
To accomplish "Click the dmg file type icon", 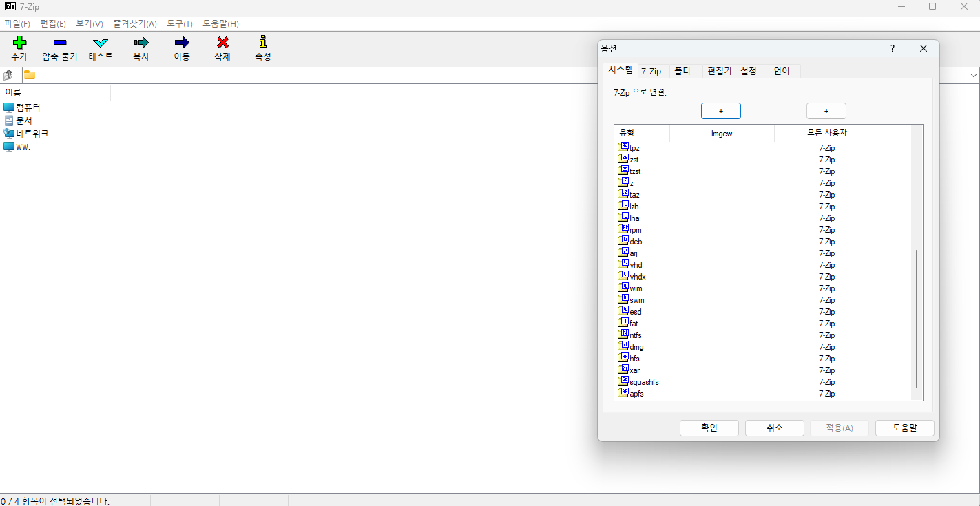I will 624,346.
